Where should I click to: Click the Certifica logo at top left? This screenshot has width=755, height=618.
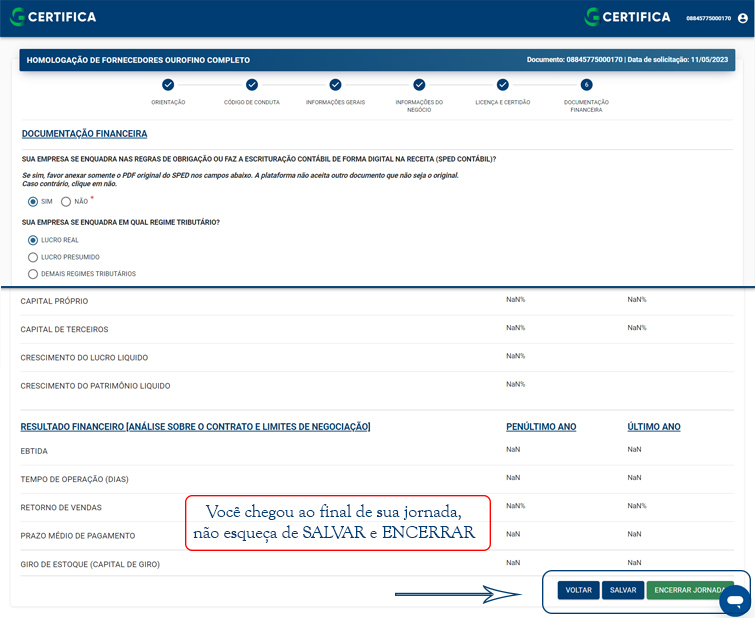click(x=52, y=16)
